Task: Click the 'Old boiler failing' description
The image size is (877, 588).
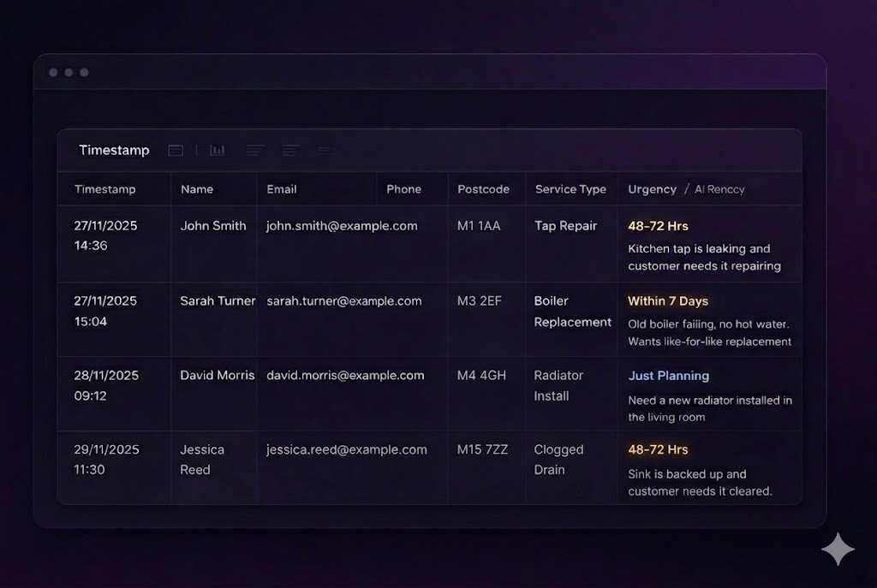Action: [709, 333]
